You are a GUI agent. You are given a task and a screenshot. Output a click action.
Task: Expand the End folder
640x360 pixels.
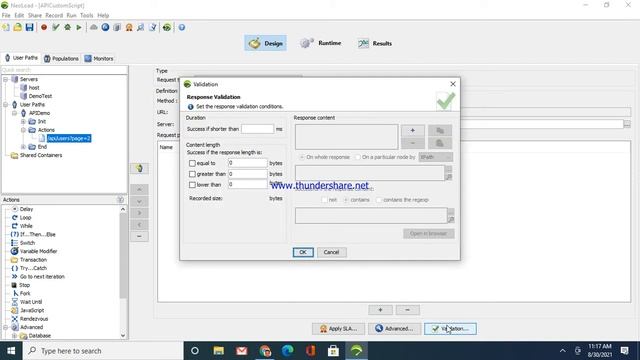(x=23, y=147)
